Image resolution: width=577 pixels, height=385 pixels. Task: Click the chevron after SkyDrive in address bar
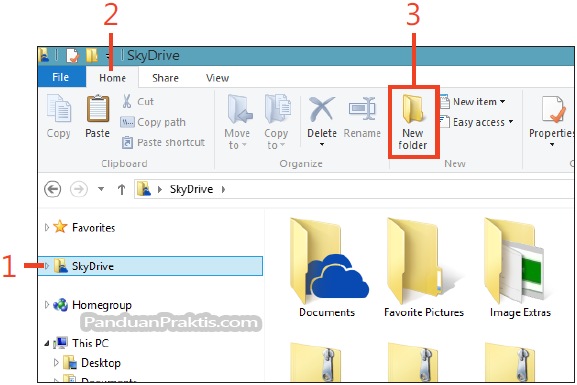pyautogui.click(x=223, y=189)
